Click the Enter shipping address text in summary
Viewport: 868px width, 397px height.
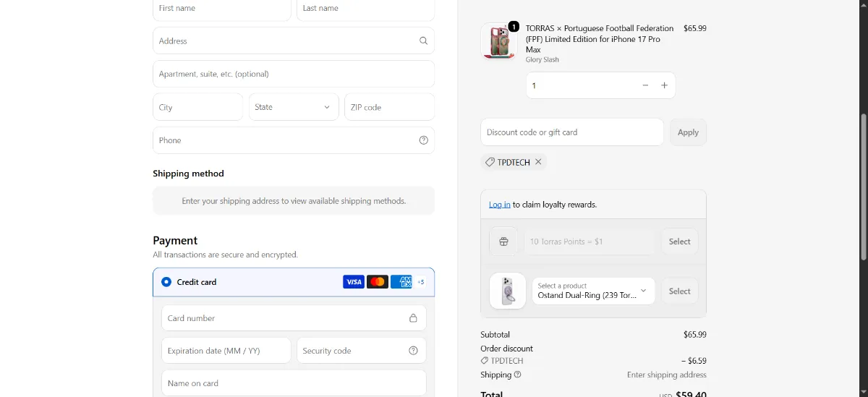(x=667, y=375)
